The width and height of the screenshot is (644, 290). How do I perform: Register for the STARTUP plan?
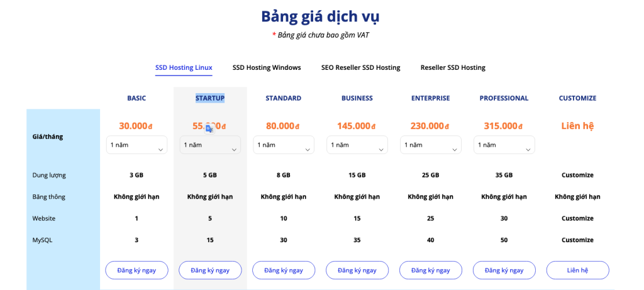click(x=210, y=270)
